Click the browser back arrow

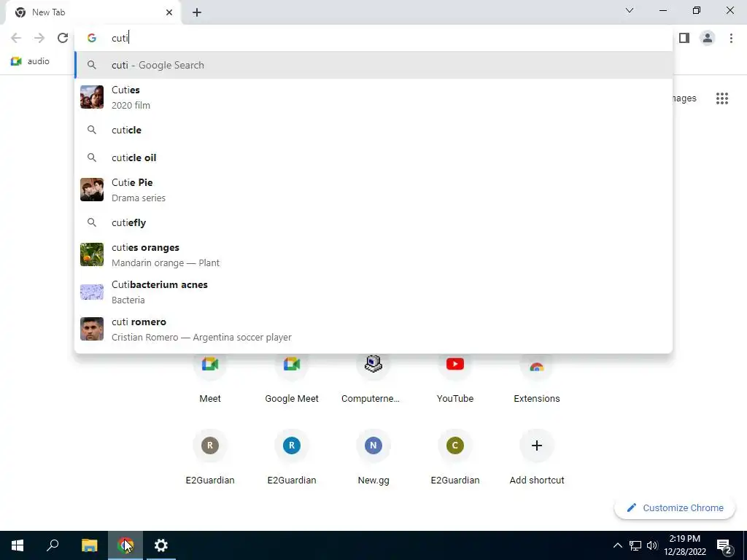(16, 38)
